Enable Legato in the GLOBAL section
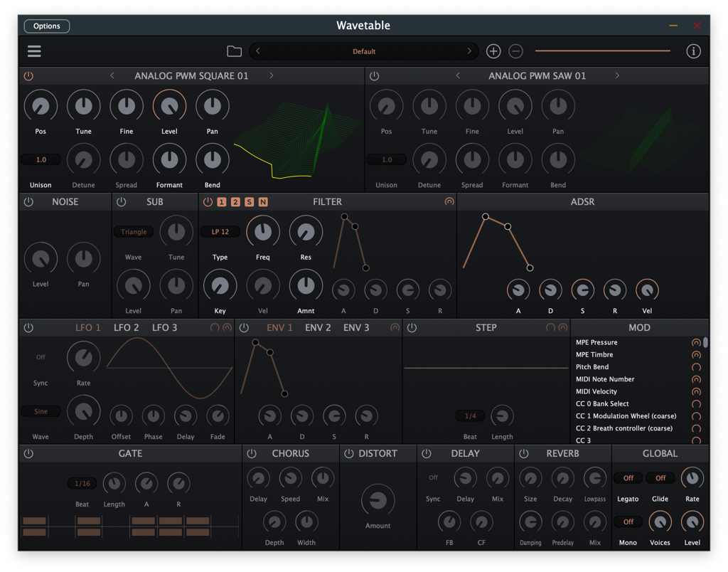 [x=628, y=477]
